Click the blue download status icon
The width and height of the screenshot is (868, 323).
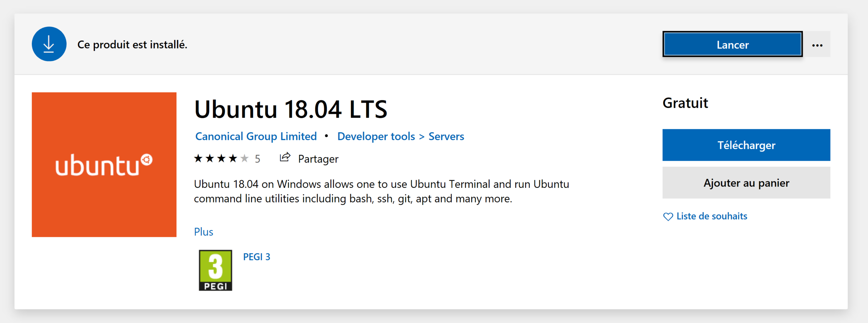point(49,44)
